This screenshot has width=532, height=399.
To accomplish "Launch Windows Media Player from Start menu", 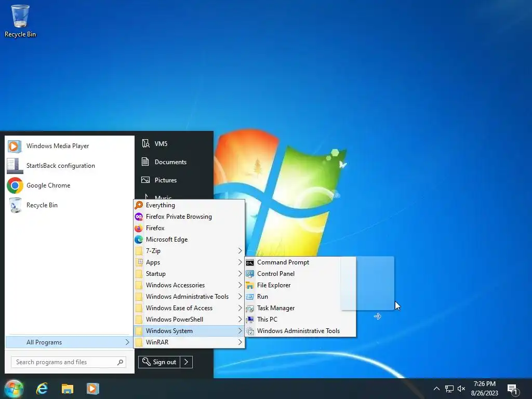I will click(70, 146).
